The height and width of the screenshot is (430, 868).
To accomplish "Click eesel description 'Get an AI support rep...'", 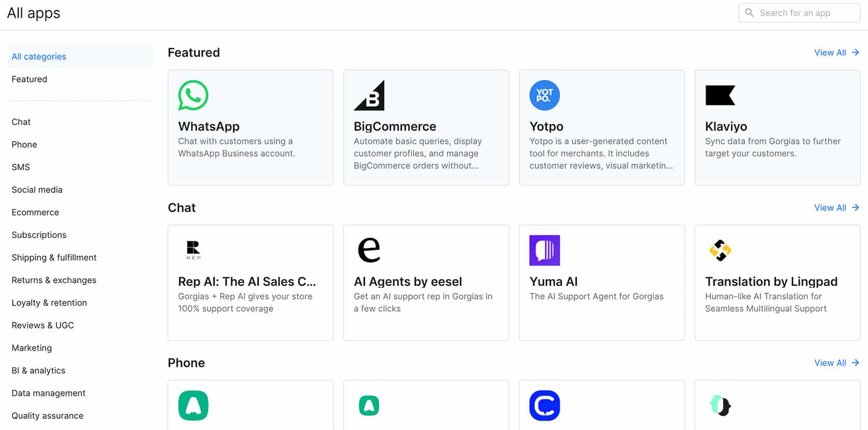I will [x=423, y=302].
